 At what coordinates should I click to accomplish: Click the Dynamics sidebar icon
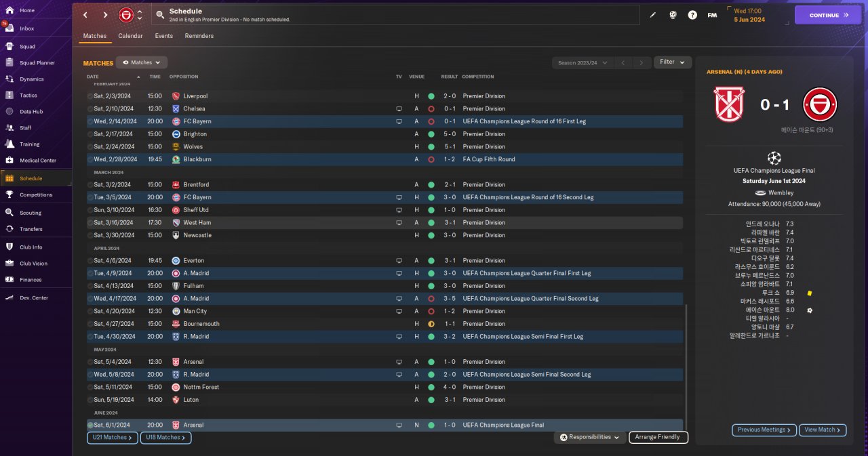coord(9,79)
